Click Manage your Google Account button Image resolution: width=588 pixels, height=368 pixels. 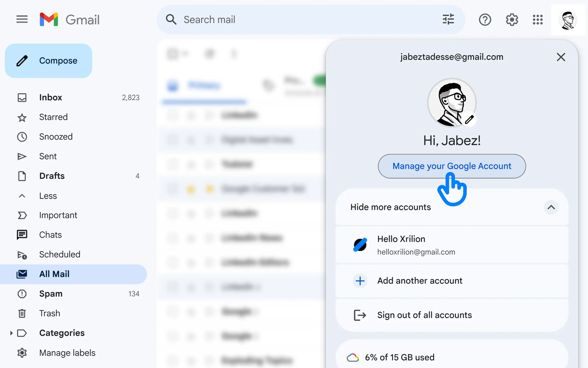point(452,166)
